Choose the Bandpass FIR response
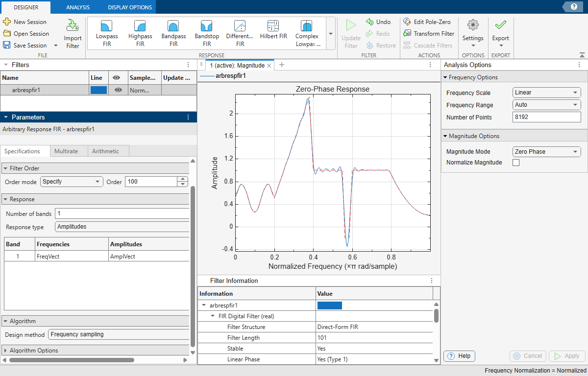The image size is (588, 376). click(x=173, y=34)
